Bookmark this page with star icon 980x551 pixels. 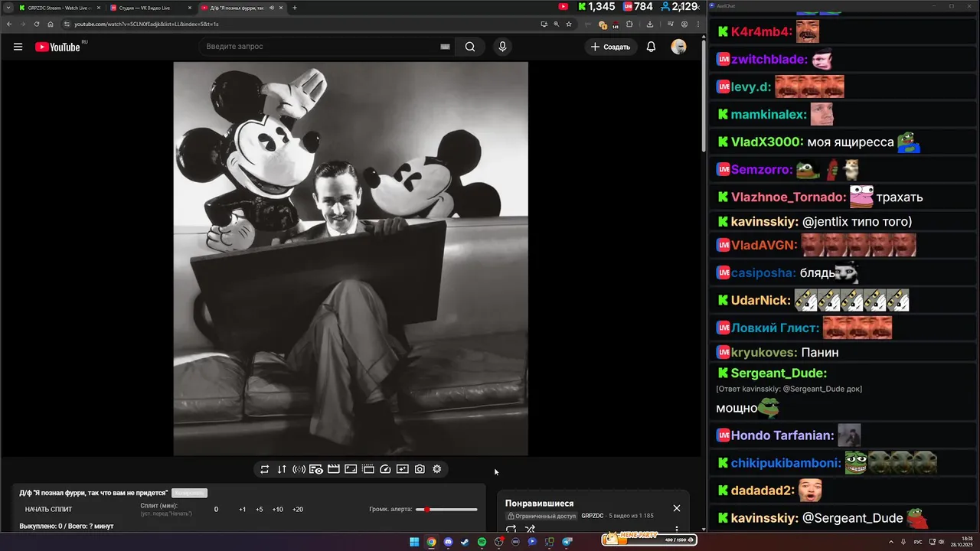tap(569, 24)
